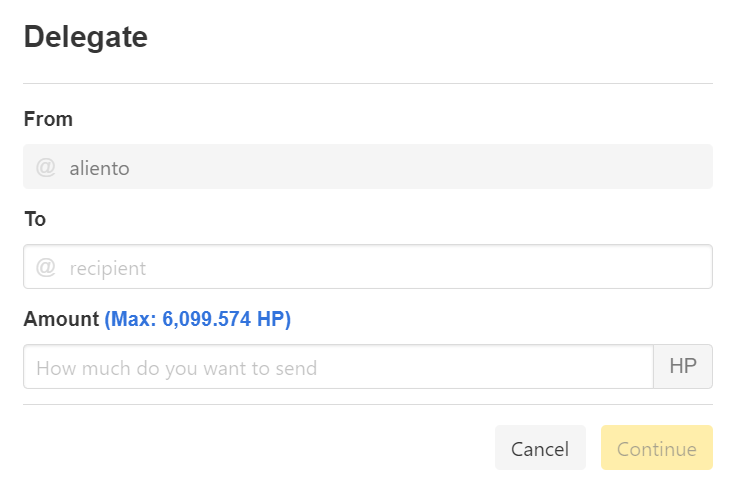Screen dimensions: 736x492
Task: Click the 6,099.574 figure in the max amount
Action: tap(207, 319)
